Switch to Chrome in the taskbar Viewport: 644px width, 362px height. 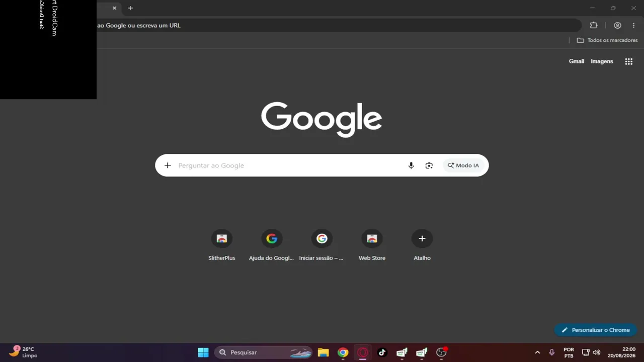click(343, 352)
